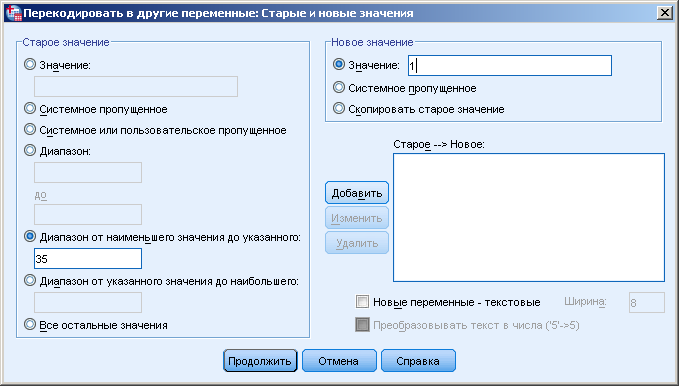Select 'Системное пропущенное' under old value
Image resolution: width=679 pixels, height=386 pixels.
coord(30,109)
